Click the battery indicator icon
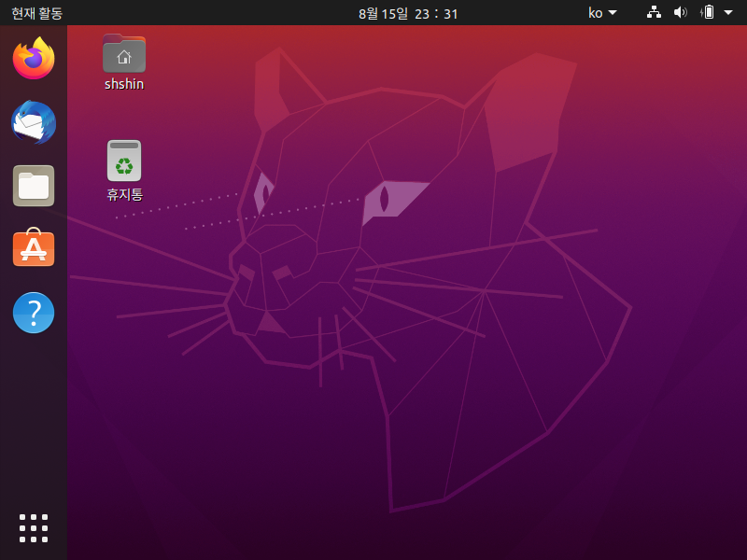The image size is (747, 560). tap(708, 12)
